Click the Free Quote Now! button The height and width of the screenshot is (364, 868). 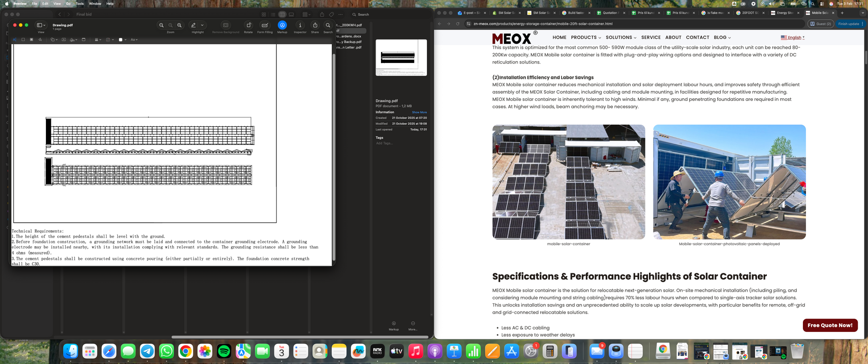830,325
